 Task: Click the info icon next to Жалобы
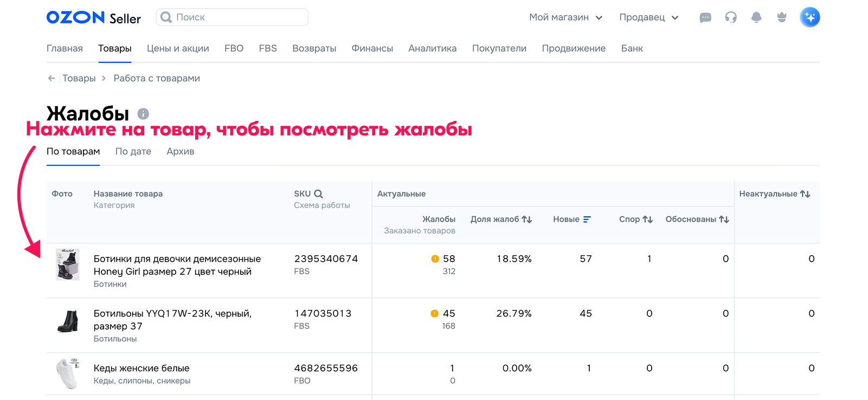point(143,114)
